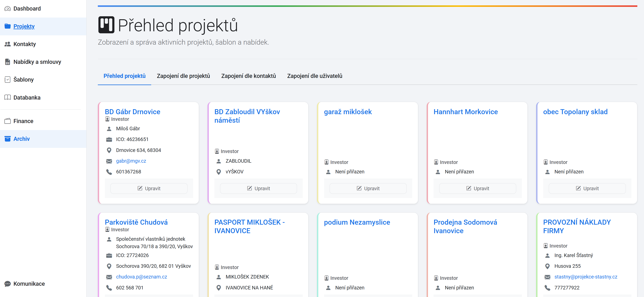Viewport: 644px width, 297px height.
Task: Click the Šablony checklist icon
Action: click(7, 80)
